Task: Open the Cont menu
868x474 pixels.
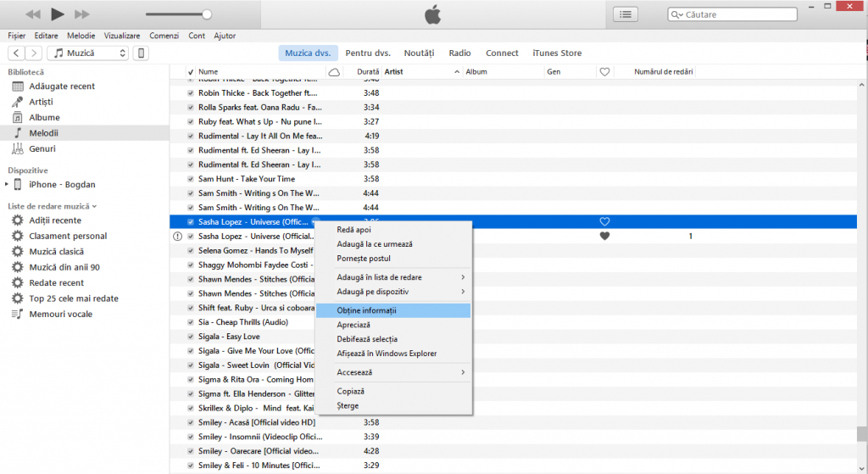Action: [197, 36]
